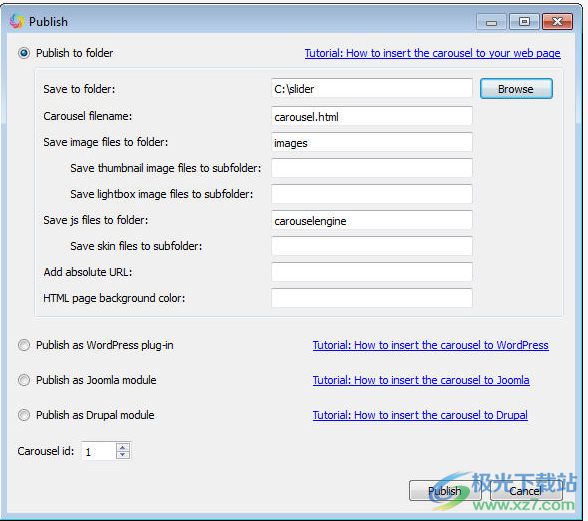588x521 pixels.
Task: Choose Publish as Joomla module
Action: [24, 380]
